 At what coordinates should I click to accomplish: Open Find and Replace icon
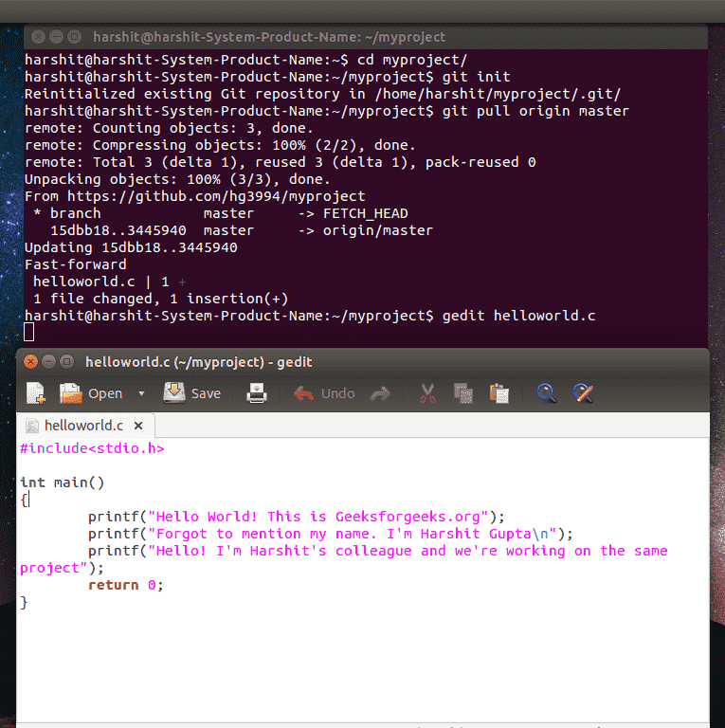point(583,393)
